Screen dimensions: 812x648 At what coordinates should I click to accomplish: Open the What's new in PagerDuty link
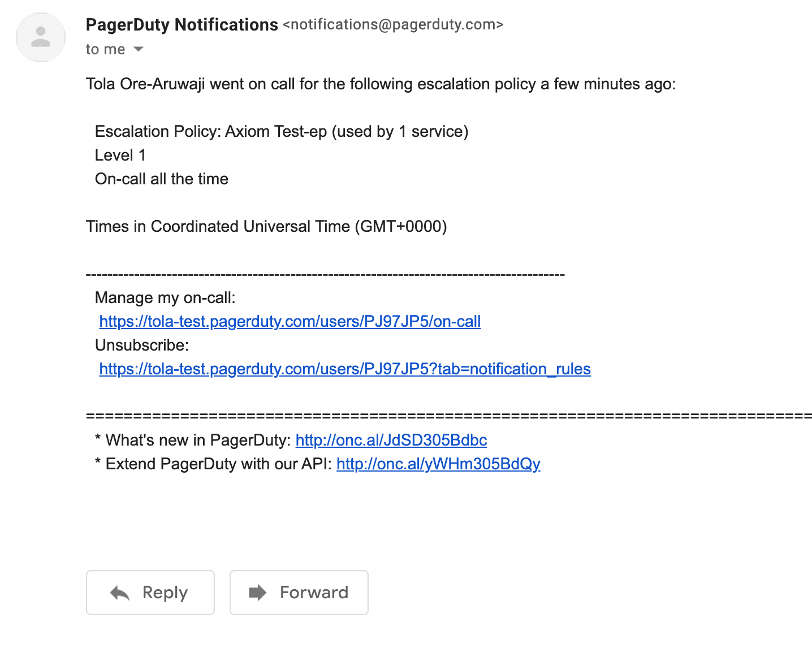click(391, 440)
